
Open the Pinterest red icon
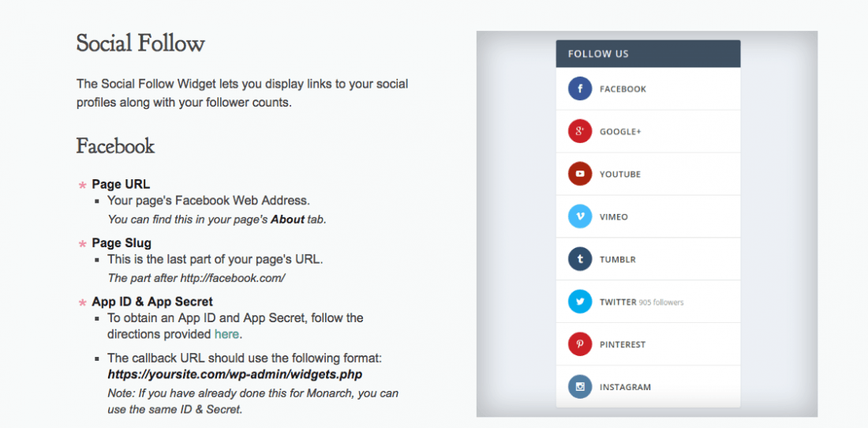(580, 344)
